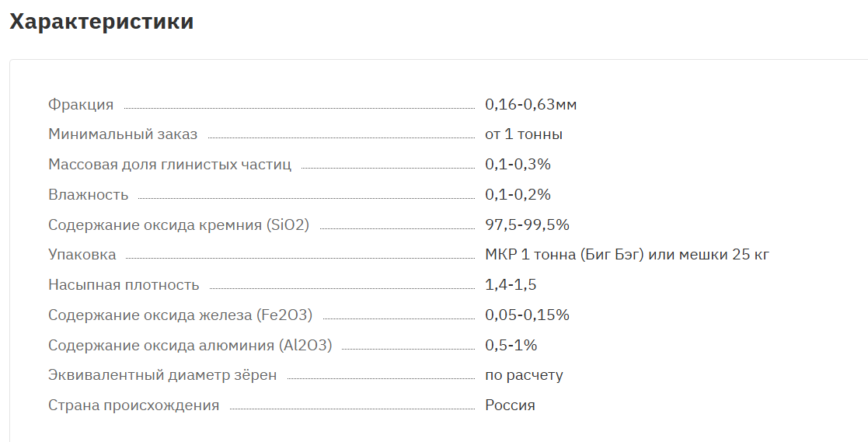Click Содержание оксида железа (Fe2O3) label
Viewport: 868px width, 442px height.
coord(180,315)
